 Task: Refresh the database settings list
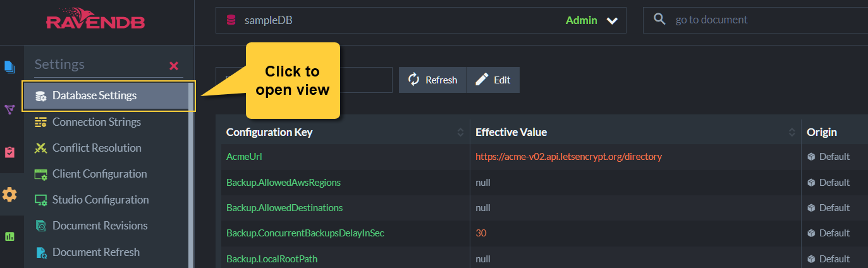pos(432,80)
